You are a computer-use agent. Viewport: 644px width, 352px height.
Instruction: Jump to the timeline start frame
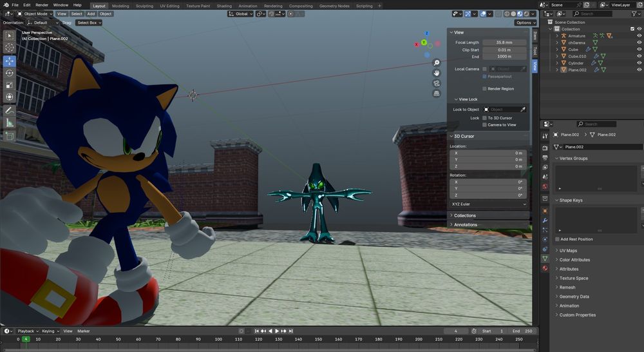coord(257,331)
